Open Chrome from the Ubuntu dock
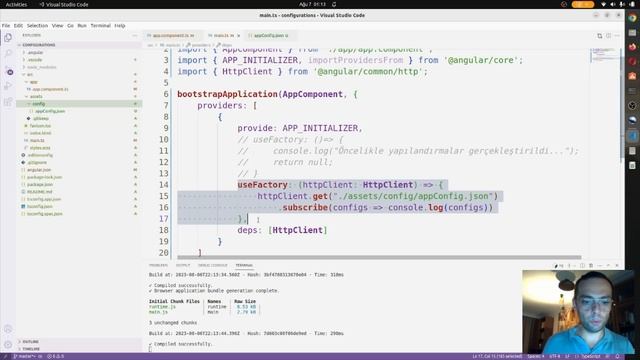This screenshot has width=640, height=360. pos(632,18)
